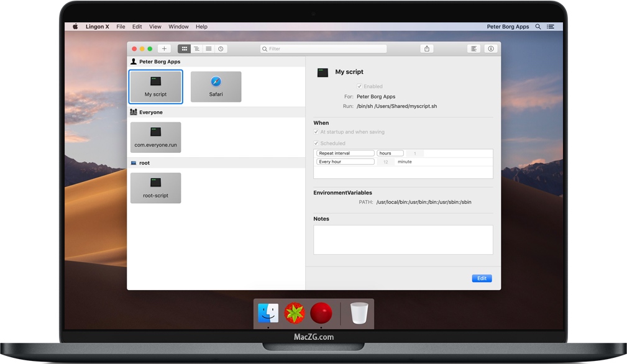Image resolution: width=627 pixels, height=364 pixels.
Task: Open the 'Every hour' dropdown
Action: click(346, 161)
